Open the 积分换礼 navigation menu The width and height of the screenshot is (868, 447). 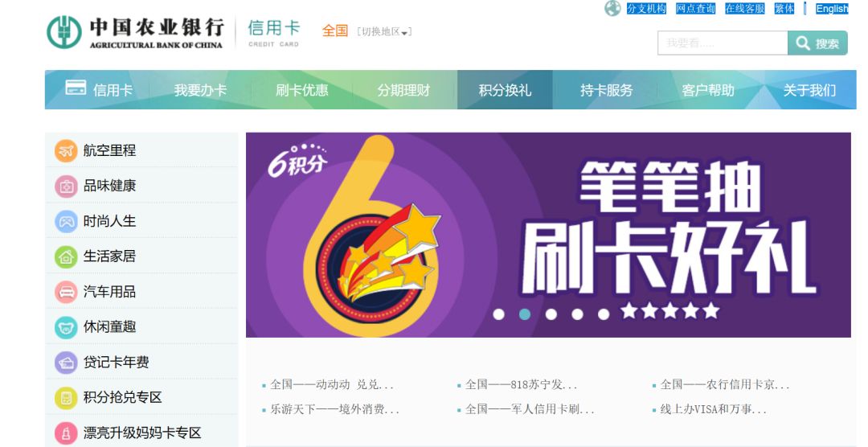(x=505, y=90)
